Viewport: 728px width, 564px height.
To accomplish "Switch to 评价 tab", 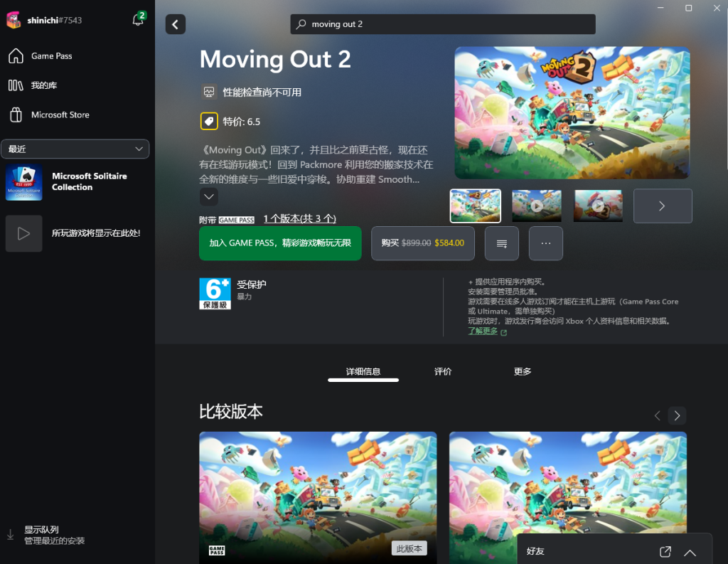I will coord(443,372).
